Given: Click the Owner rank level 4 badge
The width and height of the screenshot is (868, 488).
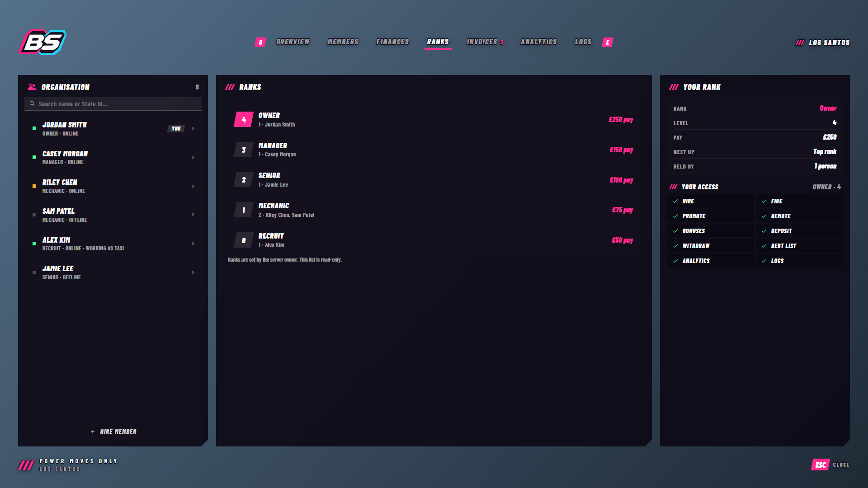Looking at the screenshot, I should click(x=244, y=120).
